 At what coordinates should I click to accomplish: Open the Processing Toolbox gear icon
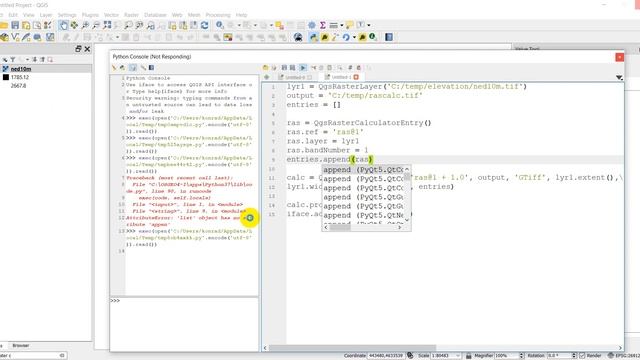pyautogui.click(x=312, y=25)
